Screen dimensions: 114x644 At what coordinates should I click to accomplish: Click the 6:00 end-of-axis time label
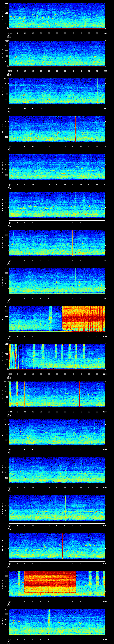click(x=105, y=184)
